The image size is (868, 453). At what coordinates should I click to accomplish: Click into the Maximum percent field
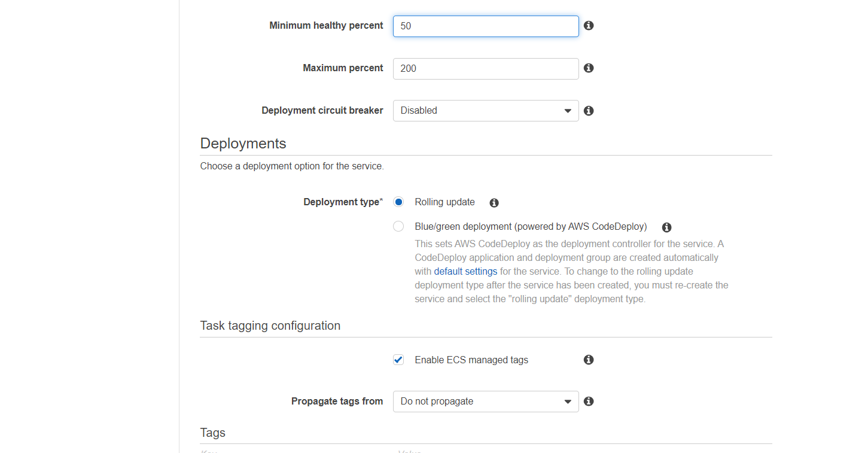(485, 69)
